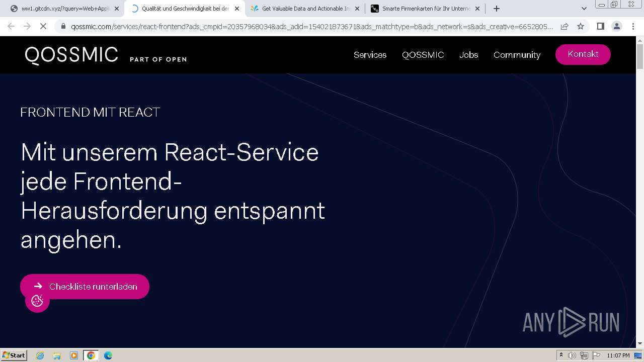Click the Kontakt button
This screenshot has height=362, width=644.
tap(583, 54)
